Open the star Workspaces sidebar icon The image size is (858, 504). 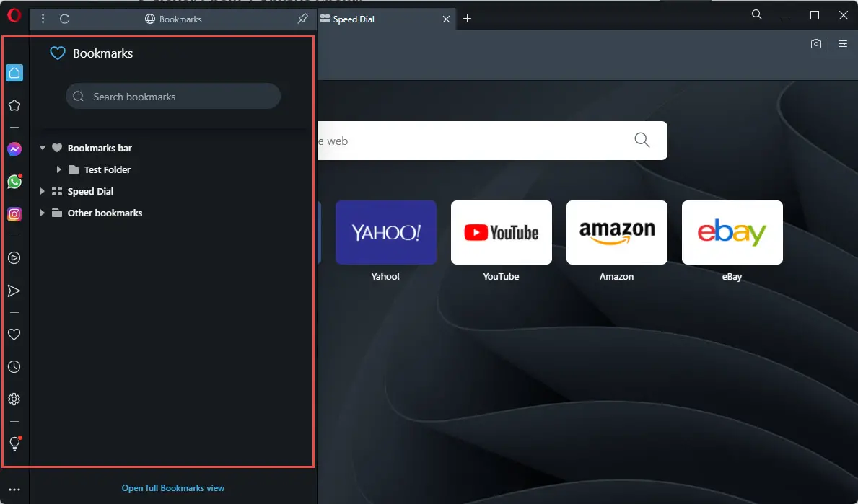point(14,105)
